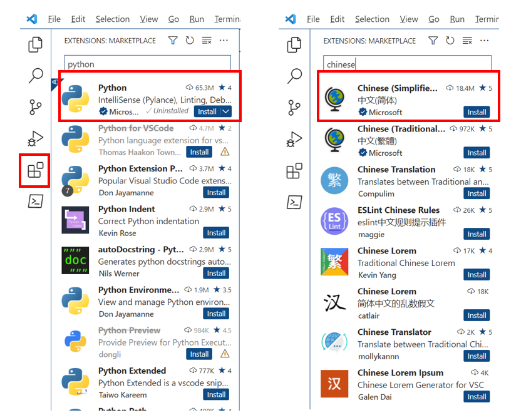
Task: Open Explorer icon in right window
Action: pyautogui.click(x=294, y=44)
